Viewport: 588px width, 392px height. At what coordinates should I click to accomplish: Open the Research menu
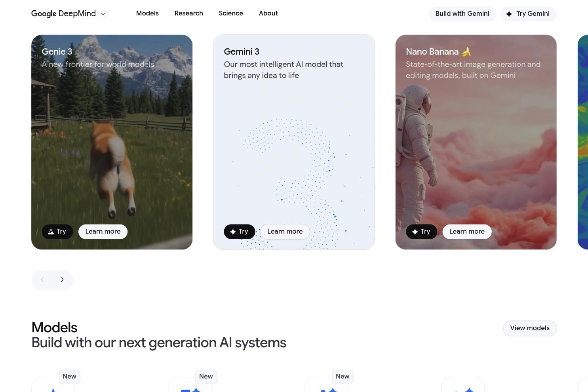(x=188, y=13)
